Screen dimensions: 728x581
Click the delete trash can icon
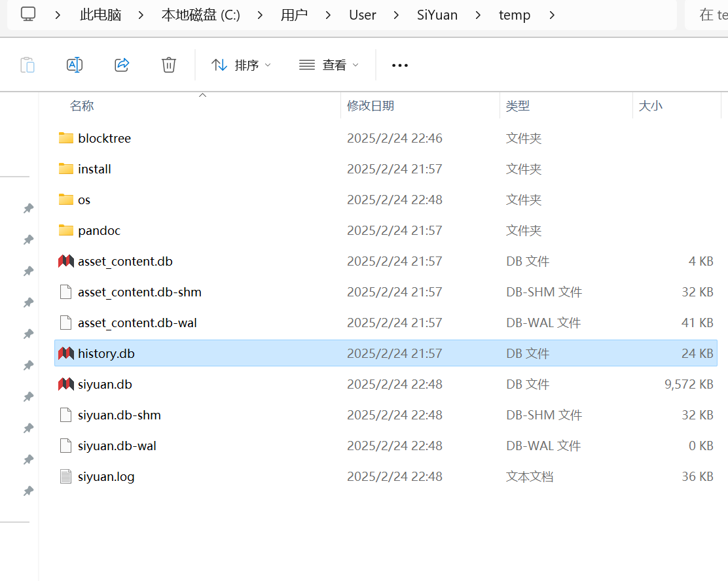tap(168, 65)
